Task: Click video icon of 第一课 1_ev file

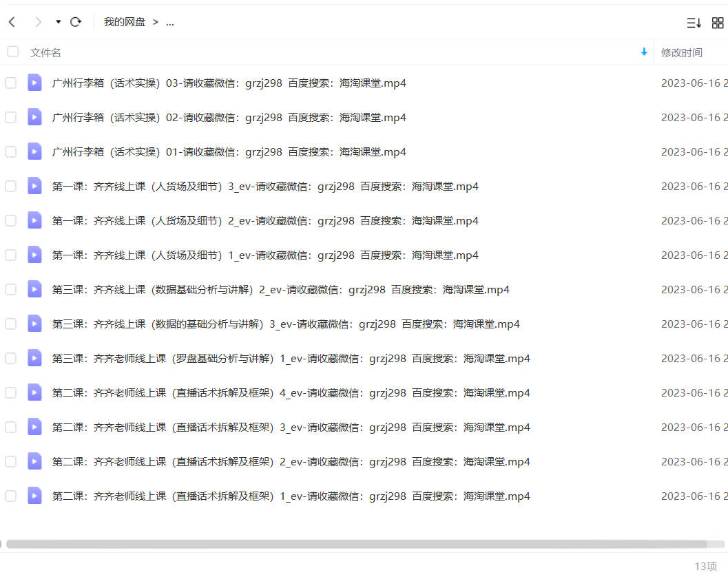Action: click(34, 254)
